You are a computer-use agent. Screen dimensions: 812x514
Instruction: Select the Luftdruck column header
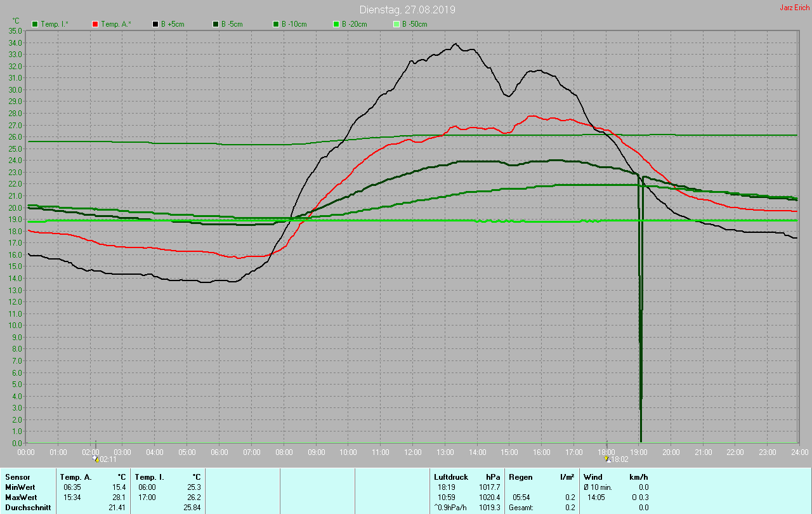click(x=451, y=477)
